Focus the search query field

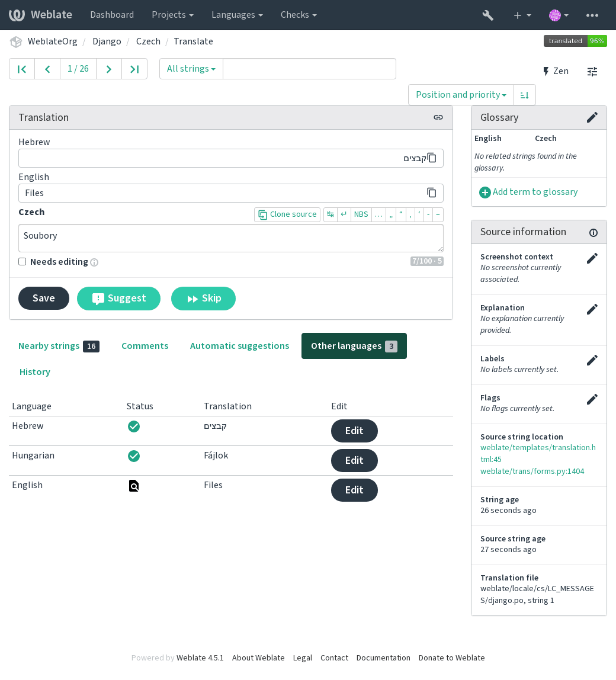click(309, 69)
